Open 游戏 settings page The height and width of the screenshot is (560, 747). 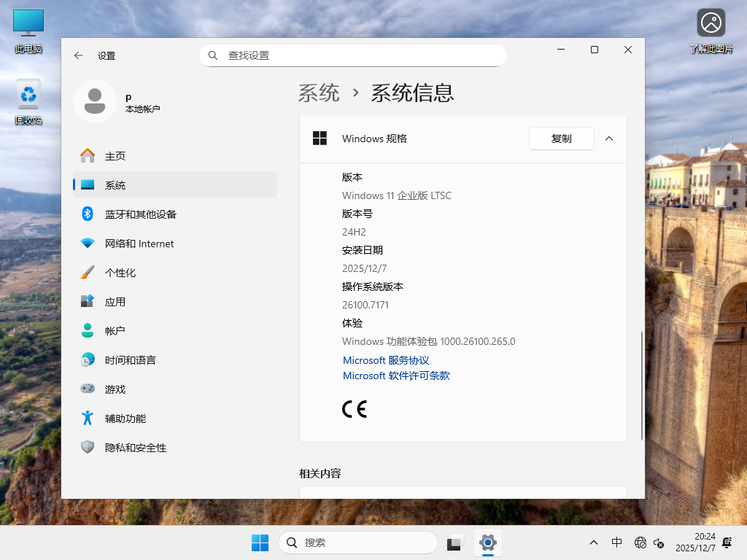coord(115,389)
